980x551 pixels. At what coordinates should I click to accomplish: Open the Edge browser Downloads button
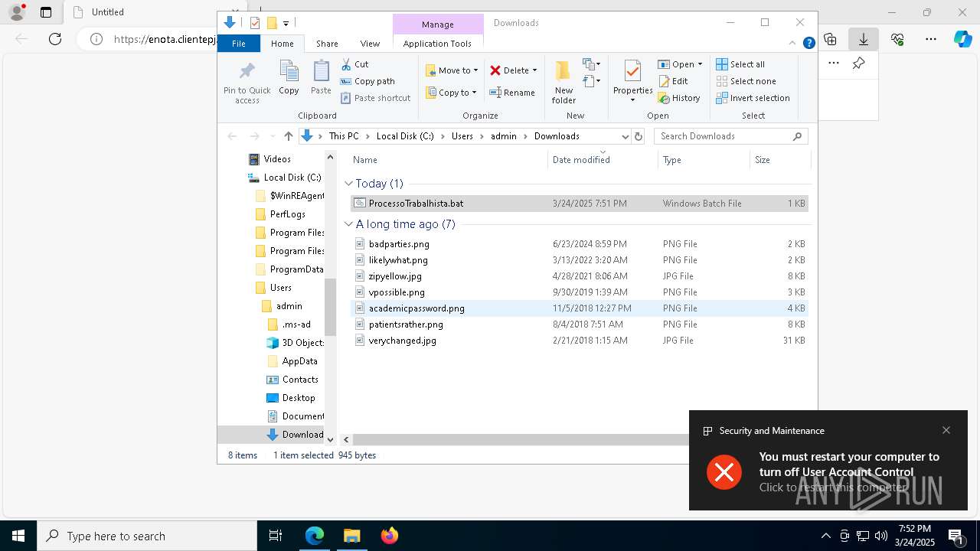[863, 39]
